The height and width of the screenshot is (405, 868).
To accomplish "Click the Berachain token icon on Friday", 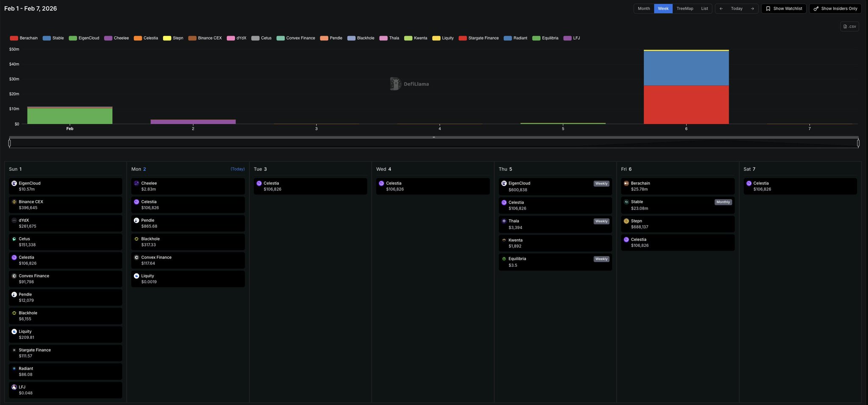I will tap(626, 184).
